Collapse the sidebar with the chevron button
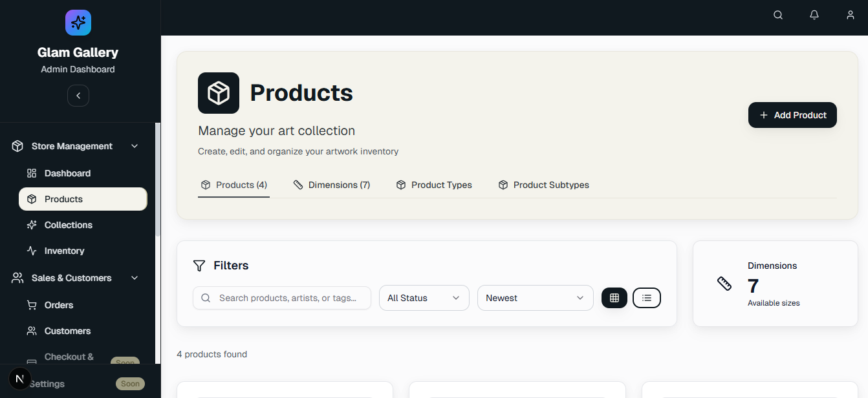 78,96
